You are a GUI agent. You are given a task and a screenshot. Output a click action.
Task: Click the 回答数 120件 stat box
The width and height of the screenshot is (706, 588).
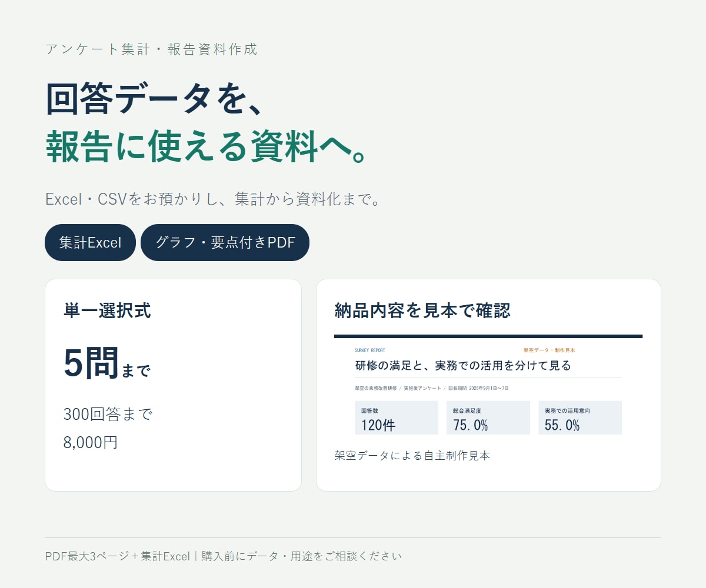397,417
